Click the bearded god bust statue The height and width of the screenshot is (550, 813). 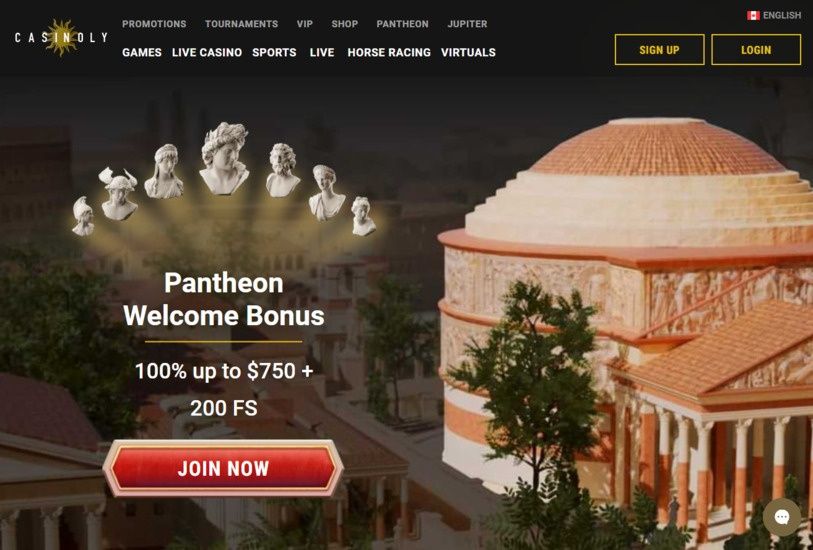283,170
